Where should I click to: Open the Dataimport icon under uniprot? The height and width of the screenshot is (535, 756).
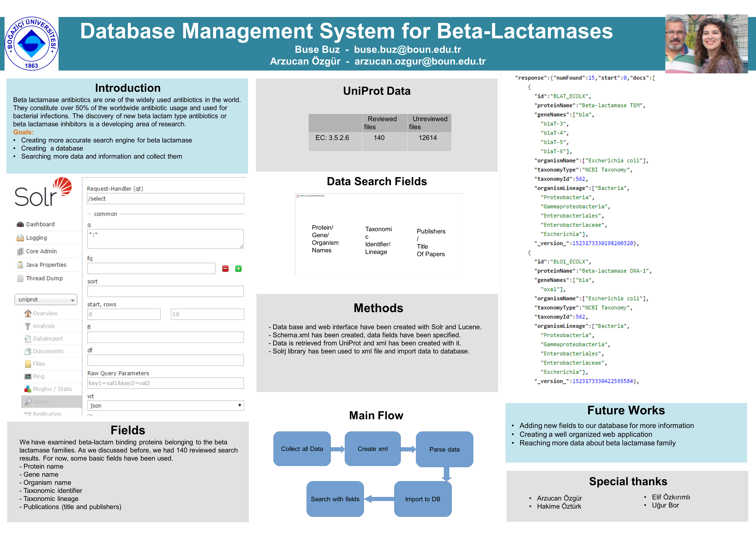[28, 339]
